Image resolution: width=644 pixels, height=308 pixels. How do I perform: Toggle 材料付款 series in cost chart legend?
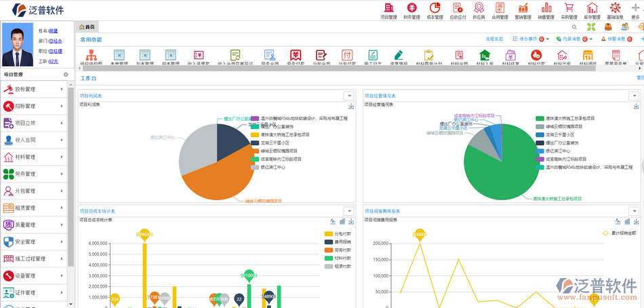click(338, 258)
